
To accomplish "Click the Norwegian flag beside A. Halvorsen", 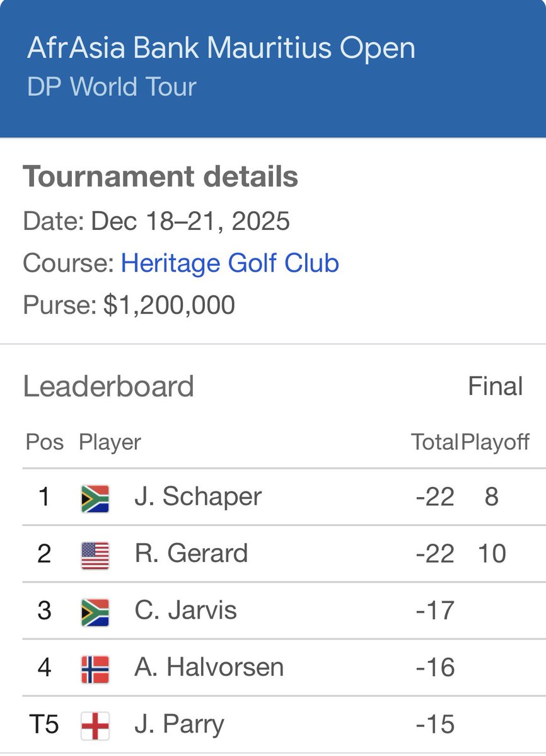I will [x=95, y=668].
